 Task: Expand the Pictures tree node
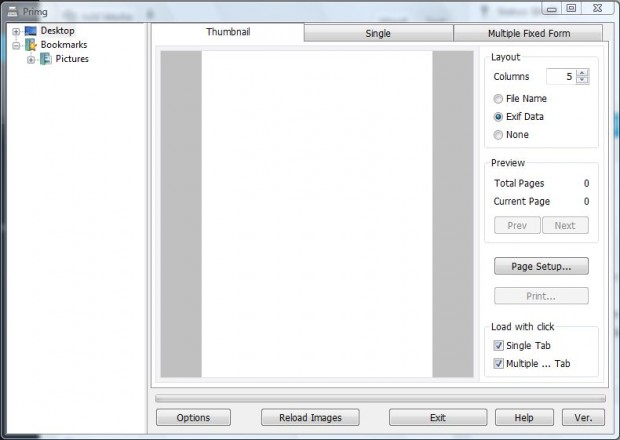(x=31, y=59)
